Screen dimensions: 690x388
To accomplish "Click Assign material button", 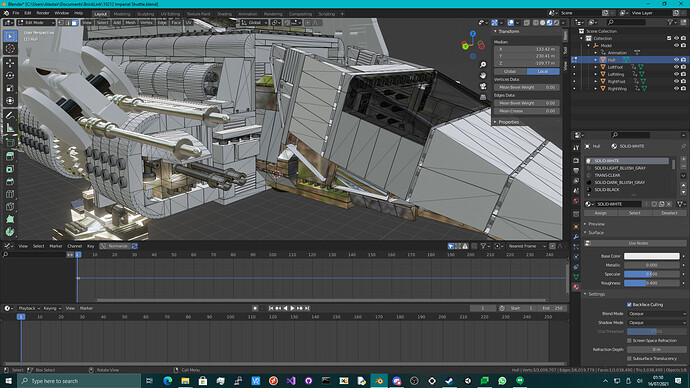I will point(600,213).
